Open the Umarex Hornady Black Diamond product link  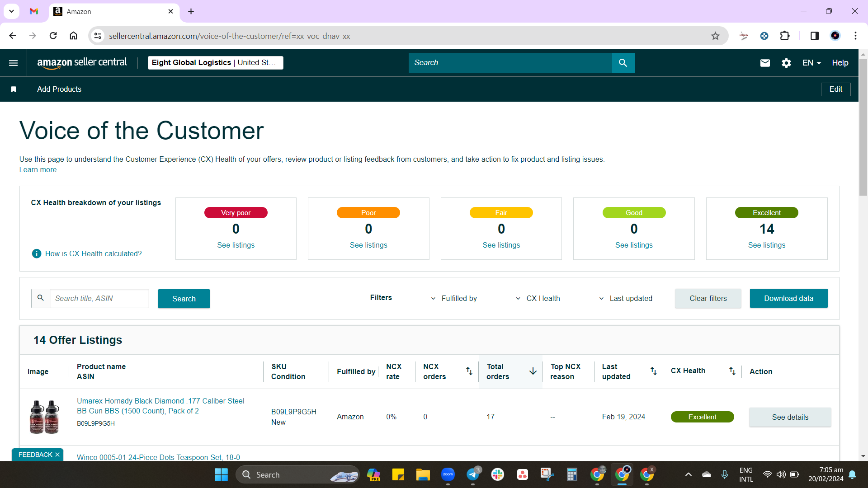[x=160, y=406]
